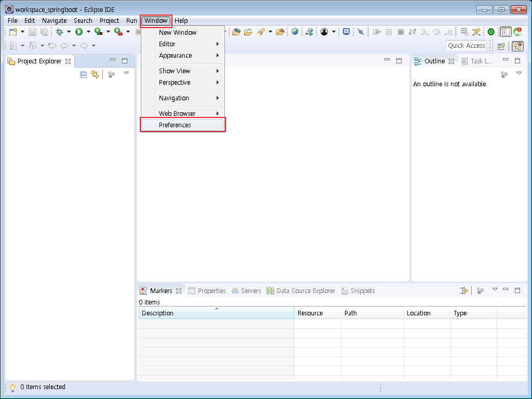The height and width of the screenshot is (399, 532).
Task: Open the Navigate menu
Action: [x=54, y=21]
